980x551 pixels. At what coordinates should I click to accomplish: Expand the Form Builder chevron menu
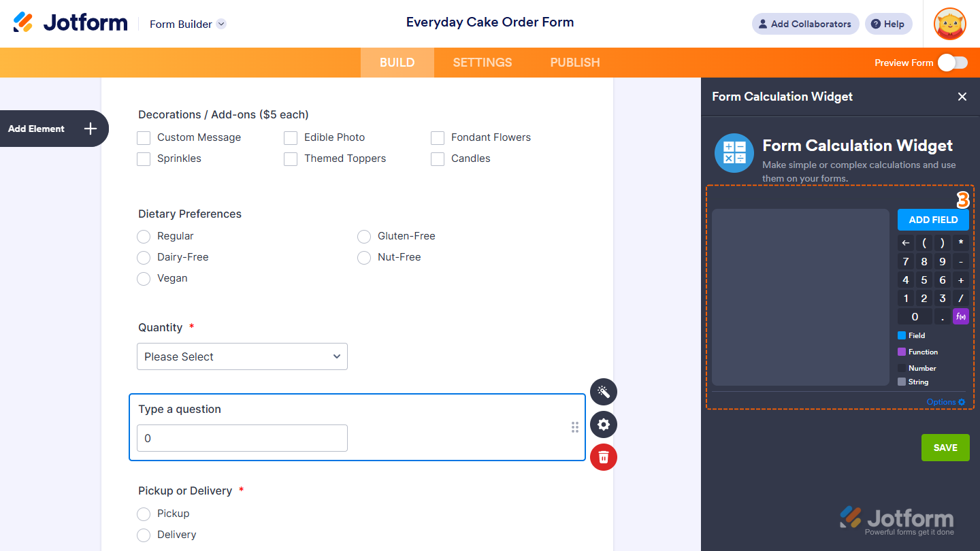220,24
